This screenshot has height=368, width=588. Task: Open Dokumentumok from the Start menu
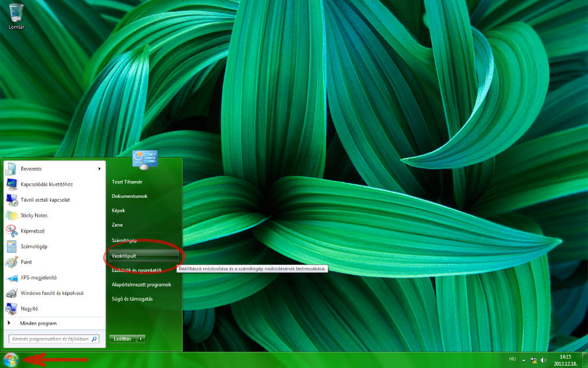point(130,195)
